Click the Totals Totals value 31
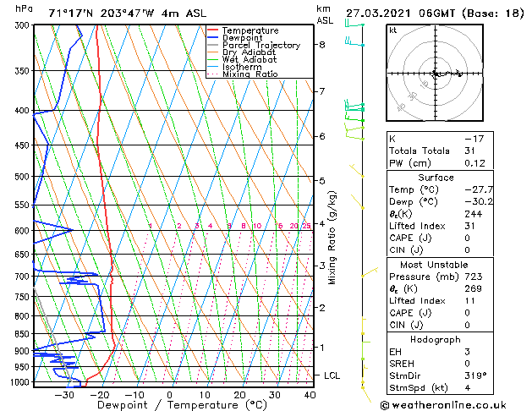Viewport: 532px width, 411px height. coord(470,151)
